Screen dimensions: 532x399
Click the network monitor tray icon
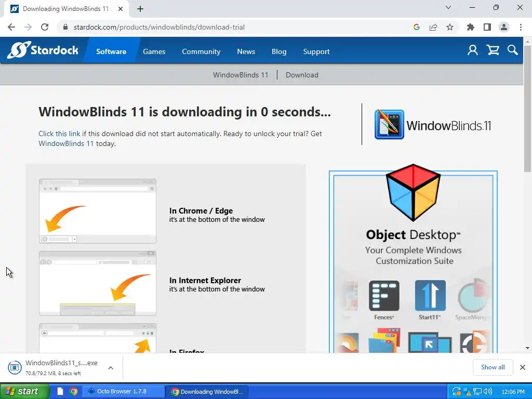pos(477,392)
